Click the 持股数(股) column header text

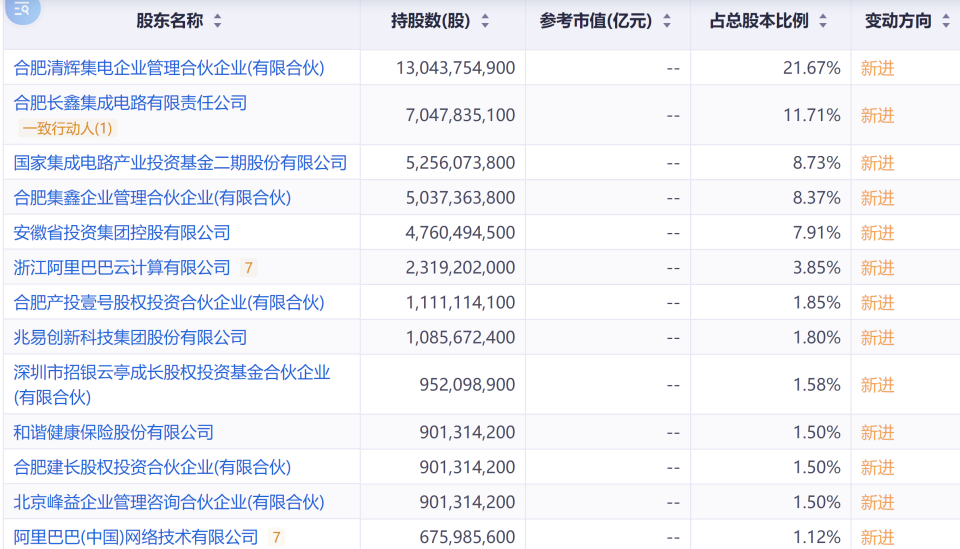click(430, 21)
